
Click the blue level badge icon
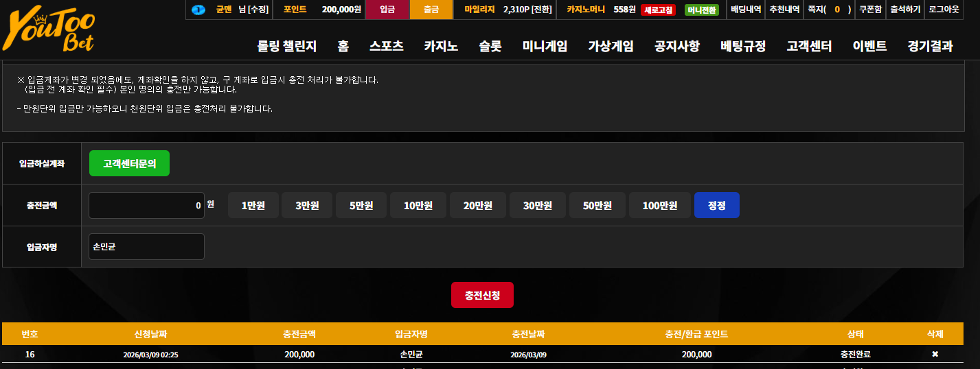198,10
